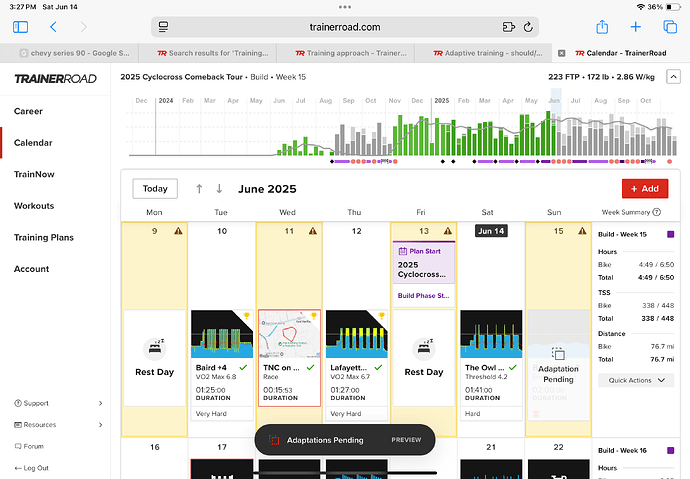Open the 2025 Cyclocross plan card

424,263
